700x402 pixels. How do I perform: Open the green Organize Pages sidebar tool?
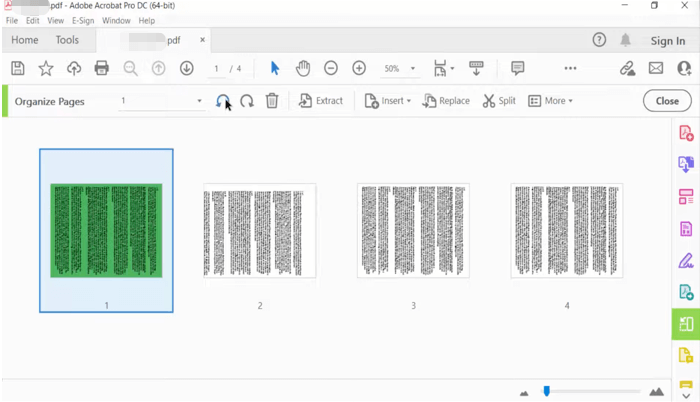[x=686, y=324]
